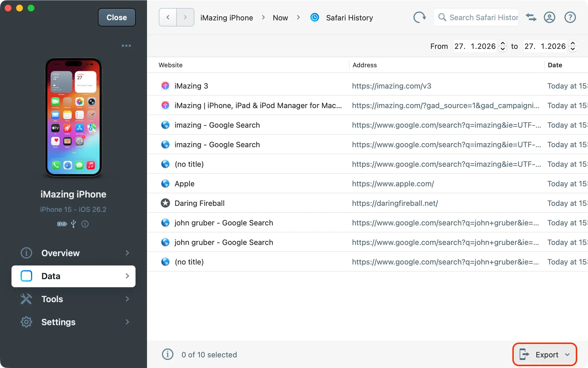Open the three-dot device options menu
The width and height of the screenshot is (588, 368).
point(126,46)
